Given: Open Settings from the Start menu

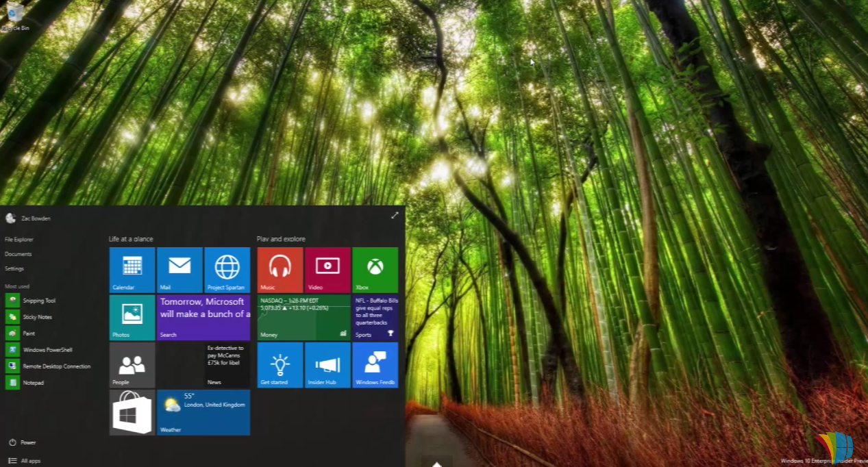Looking at the screenshot, I should [x=14, y=268].
